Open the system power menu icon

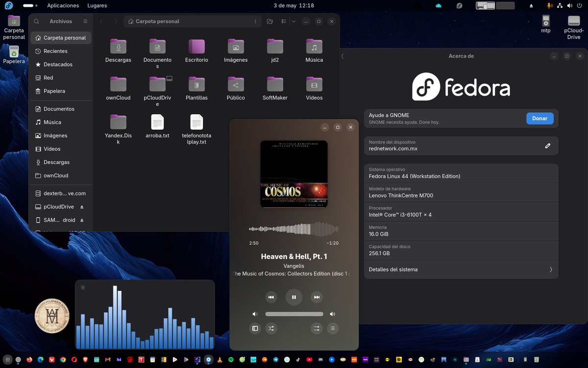[578, 5]
